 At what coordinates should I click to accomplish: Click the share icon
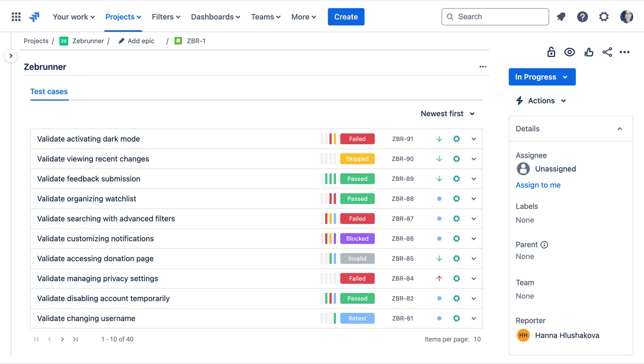pyautogui.click(x=607, y=52)
